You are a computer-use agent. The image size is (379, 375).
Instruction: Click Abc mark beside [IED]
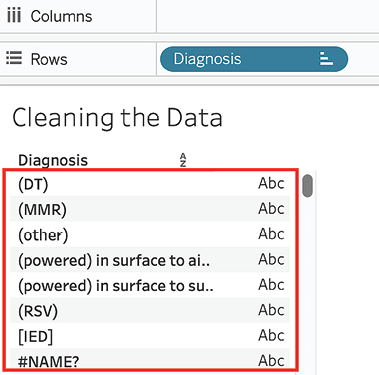[x=271, y=336]
